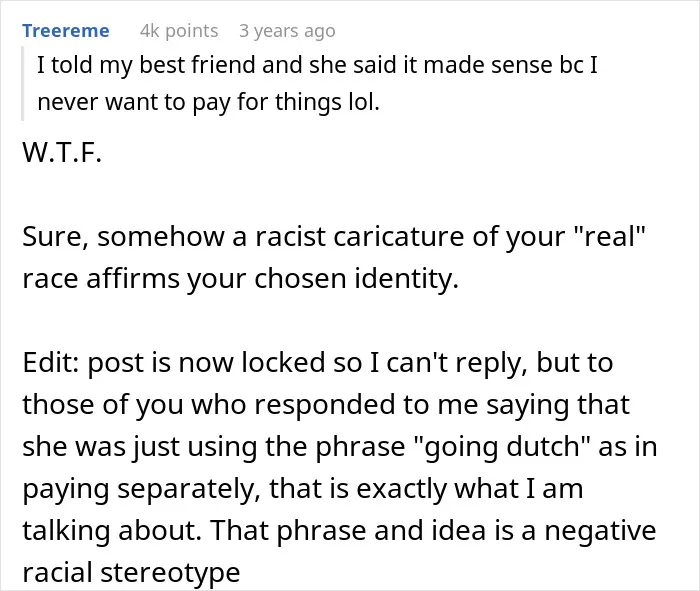Viewport: 700px width, 591px height.
Task: Click the line starting 'paying separately, that is exactly'
Action: pos(303,489)
